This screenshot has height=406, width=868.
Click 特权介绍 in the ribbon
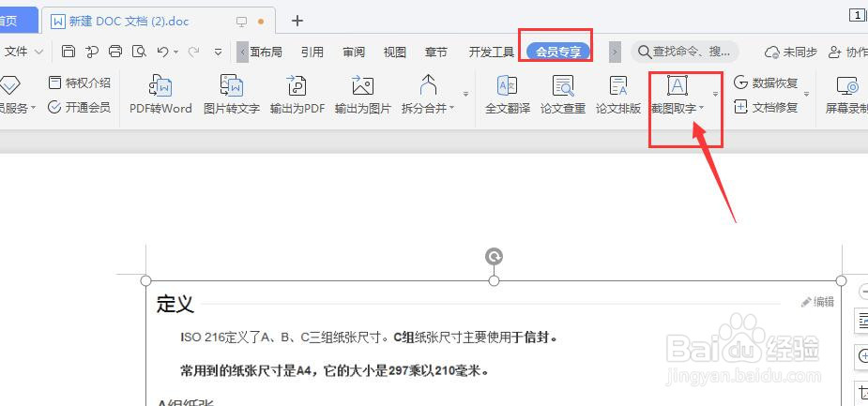(79, 83)
